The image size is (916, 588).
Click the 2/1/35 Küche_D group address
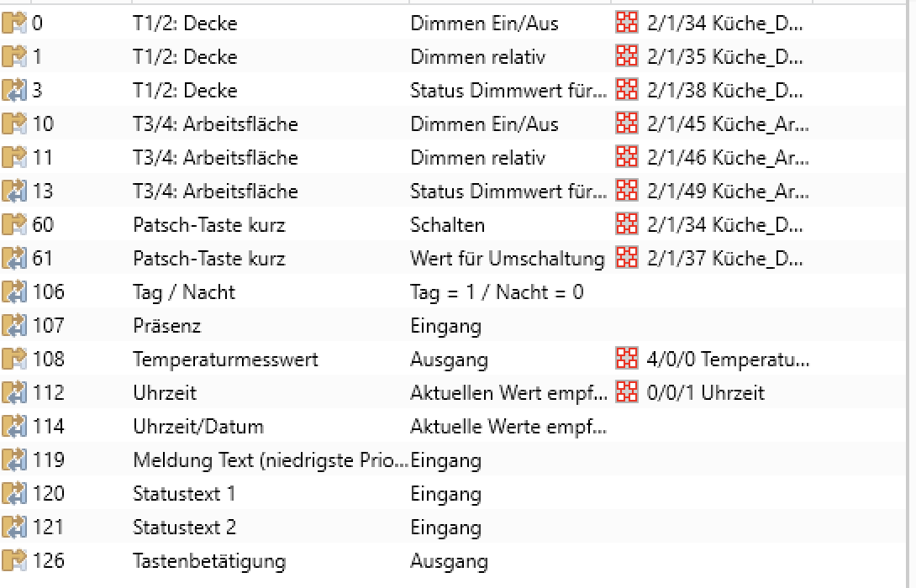[725, 57]
